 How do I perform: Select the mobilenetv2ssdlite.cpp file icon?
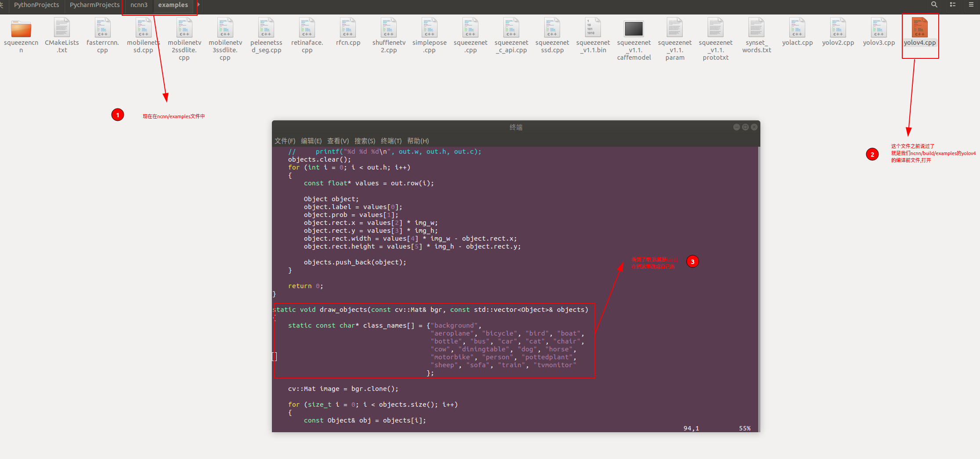tap(184, 28)
